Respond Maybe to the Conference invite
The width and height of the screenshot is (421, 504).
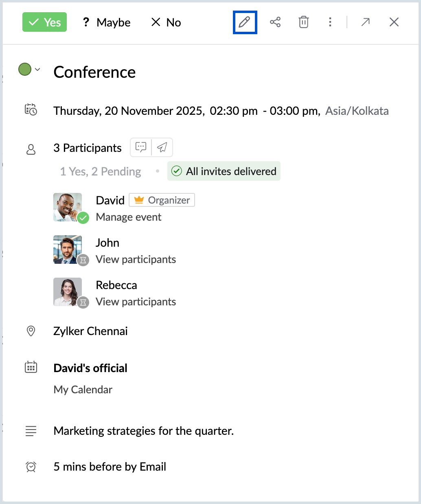click(x=107, y=22)
